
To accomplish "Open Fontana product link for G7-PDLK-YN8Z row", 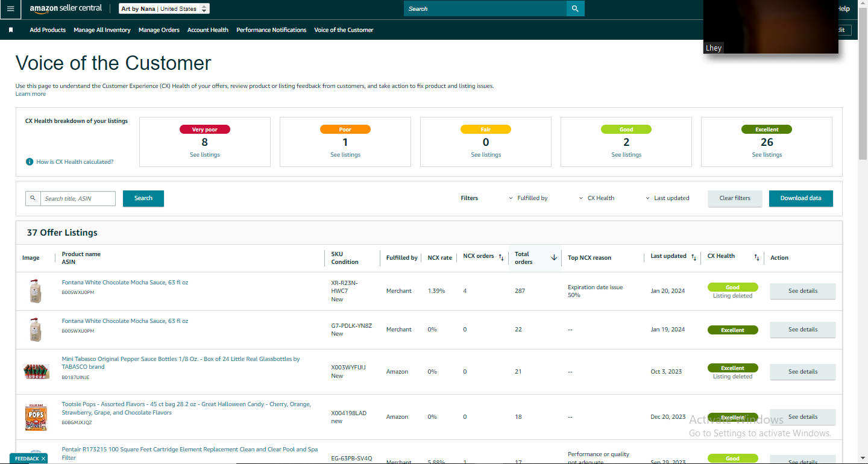I will pyautogui.click(x=125, y=321).
